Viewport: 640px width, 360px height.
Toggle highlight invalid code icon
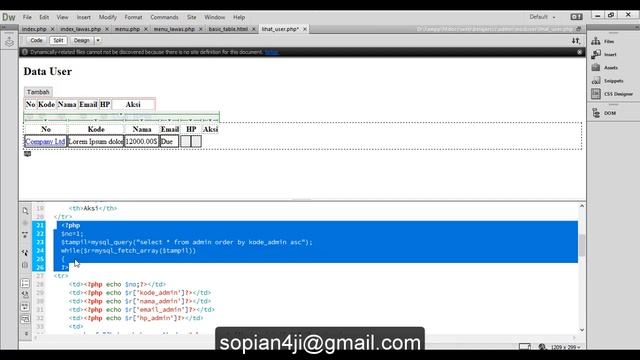[x=25, y=294]
